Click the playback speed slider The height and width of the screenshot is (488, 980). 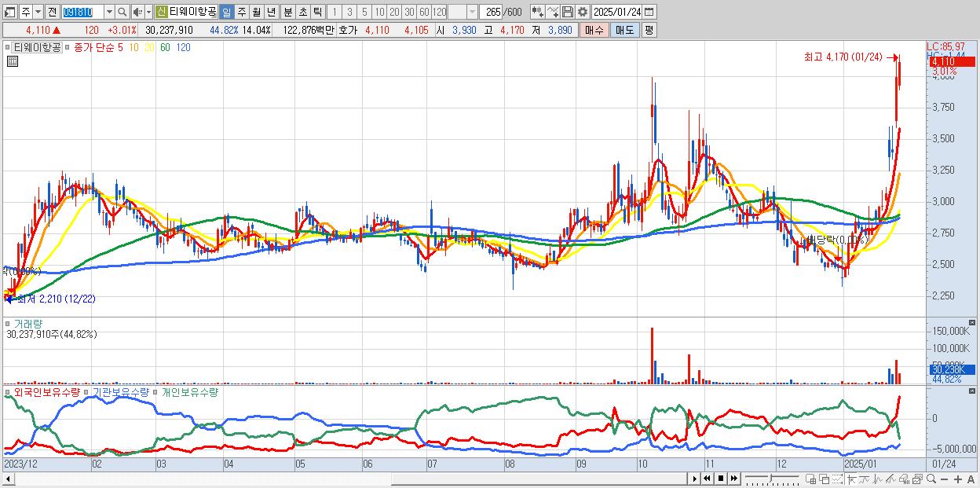(x=772, y=479)
